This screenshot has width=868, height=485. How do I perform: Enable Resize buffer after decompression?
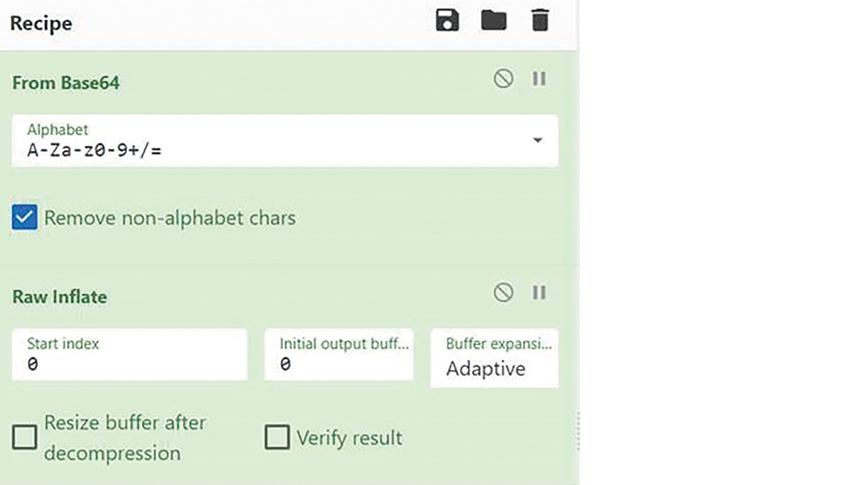pyautogui.click(x=24, y=437)
